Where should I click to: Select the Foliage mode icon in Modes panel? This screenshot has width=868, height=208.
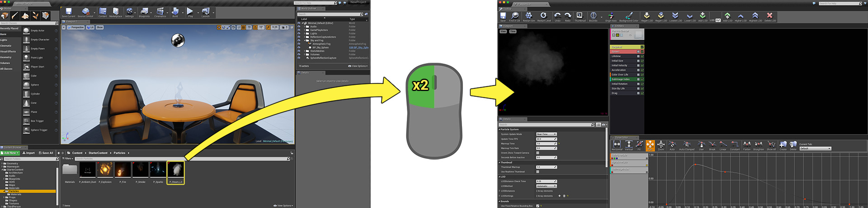(36, 16)
